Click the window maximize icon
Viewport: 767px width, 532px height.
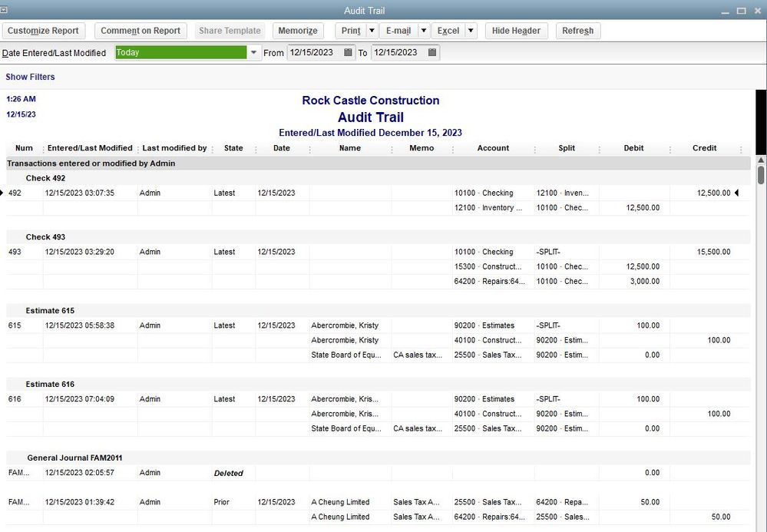click(x=741, y=11)
